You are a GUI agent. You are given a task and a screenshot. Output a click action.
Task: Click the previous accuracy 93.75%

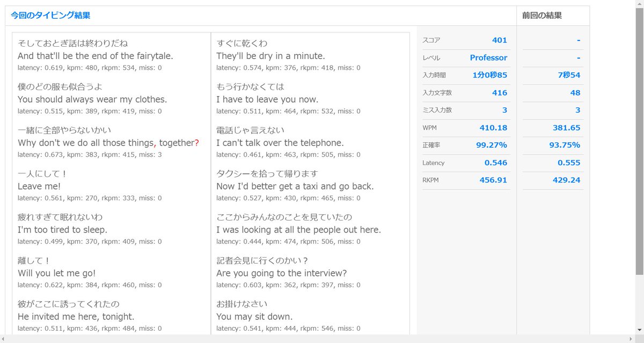pyautogui.click(x=565, y=145)
